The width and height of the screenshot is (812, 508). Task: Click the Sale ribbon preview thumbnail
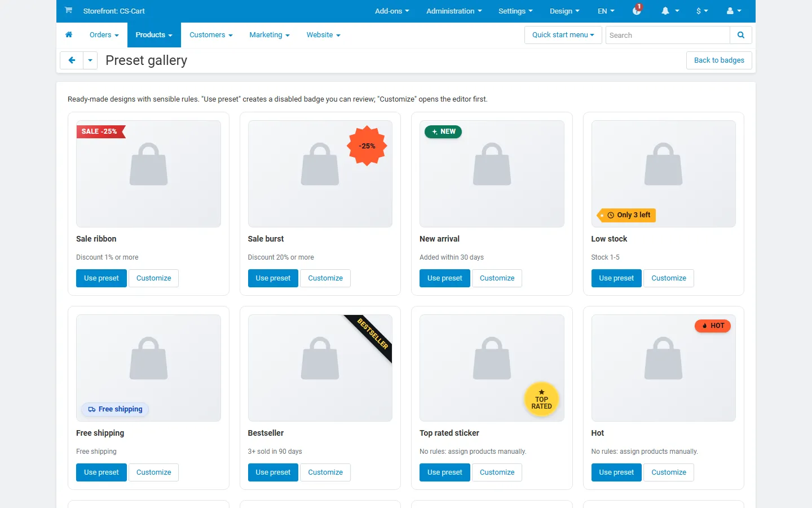(x=148, y=174)
